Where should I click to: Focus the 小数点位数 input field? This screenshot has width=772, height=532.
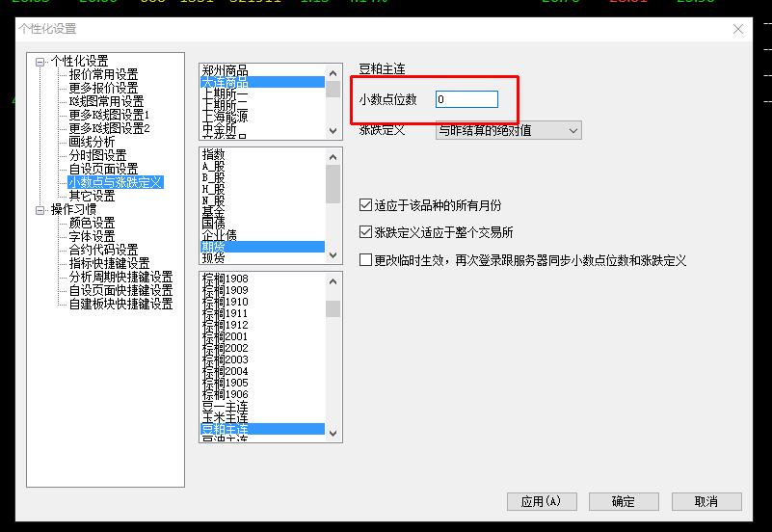466,99
